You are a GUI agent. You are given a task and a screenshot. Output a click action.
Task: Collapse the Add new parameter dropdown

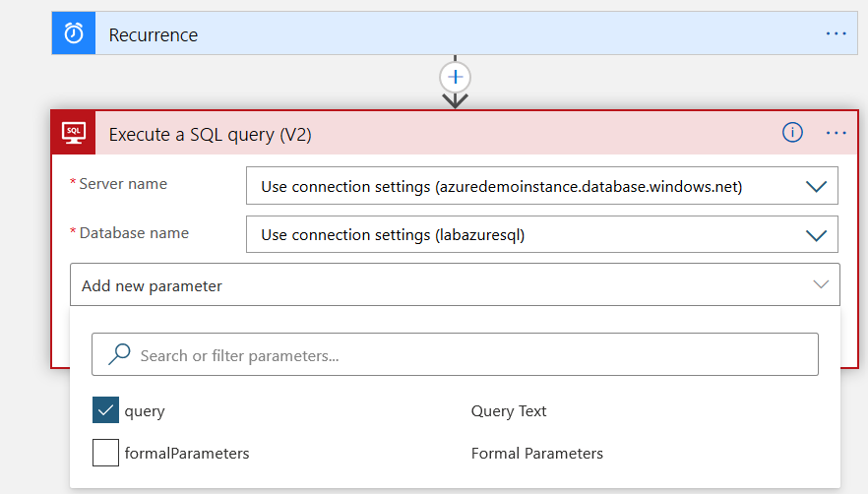point(821,285)
